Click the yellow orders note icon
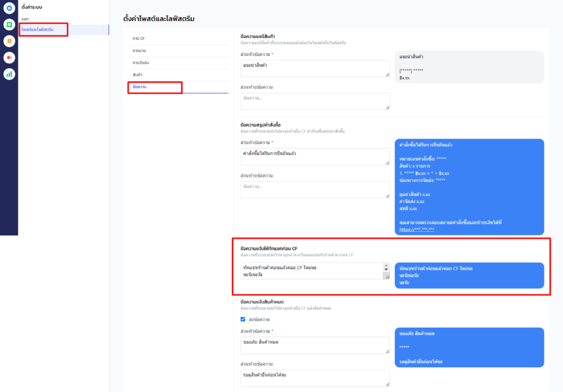The height and width of the screenshot is (392, 563). (9, 41)
